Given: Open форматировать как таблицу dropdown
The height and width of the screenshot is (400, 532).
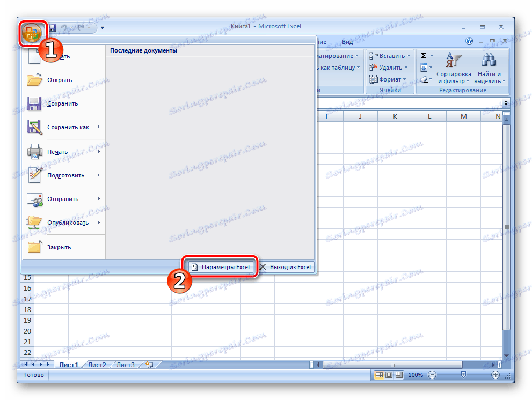Looking at the screenshot, I should [x=338, y=68].
